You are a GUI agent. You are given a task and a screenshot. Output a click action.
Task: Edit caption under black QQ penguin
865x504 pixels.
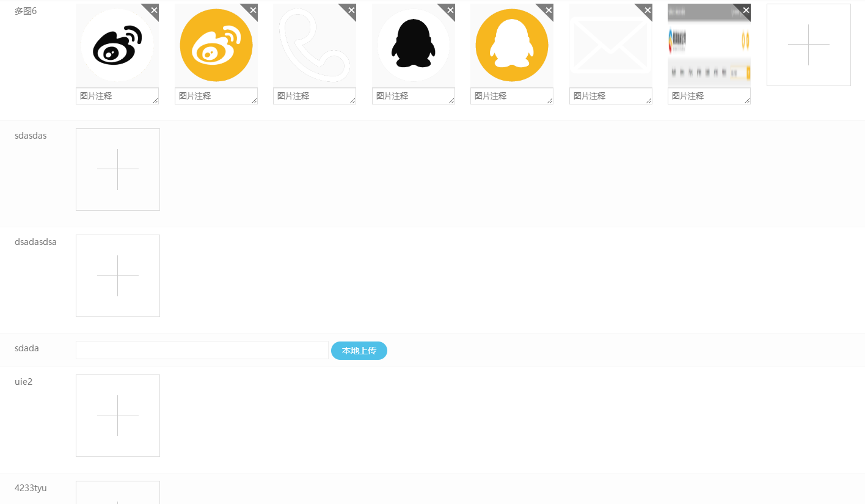[414, 96]
